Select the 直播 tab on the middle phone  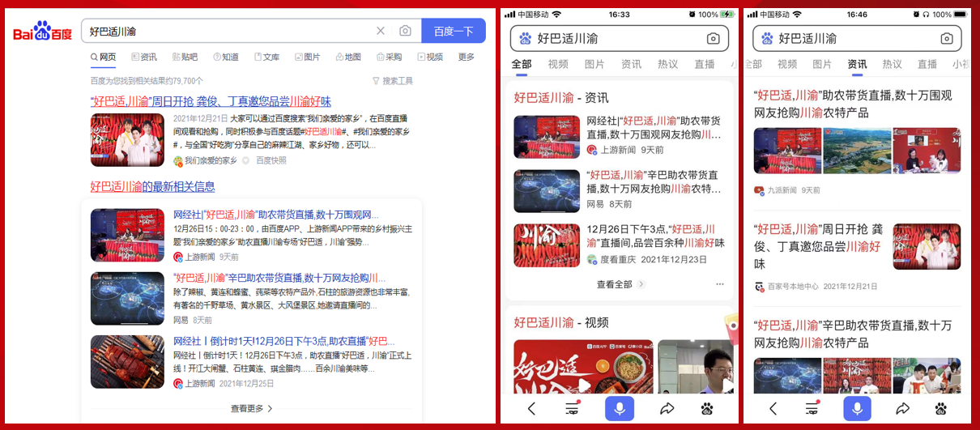pos(705,64)
